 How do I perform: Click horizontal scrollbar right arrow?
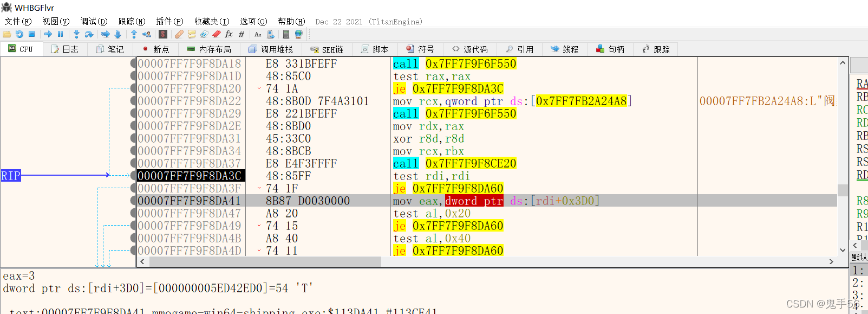[x=831, y=261]
